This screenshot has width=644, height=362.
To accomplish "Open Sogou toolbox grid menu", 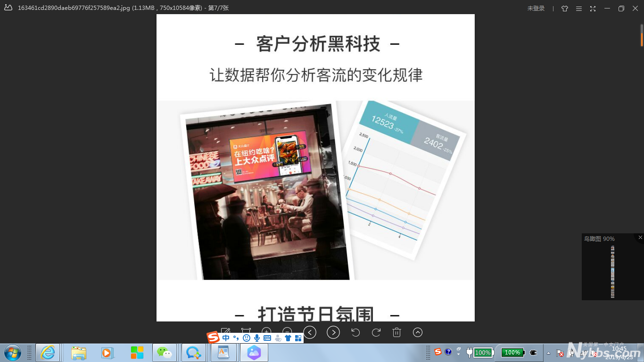I will pos(298,338).
